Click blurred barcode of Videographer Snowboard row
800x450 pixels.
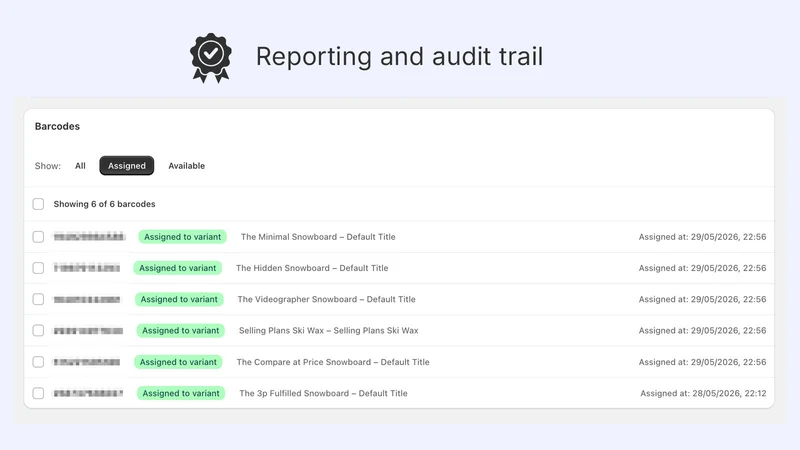tap(87, 299)
